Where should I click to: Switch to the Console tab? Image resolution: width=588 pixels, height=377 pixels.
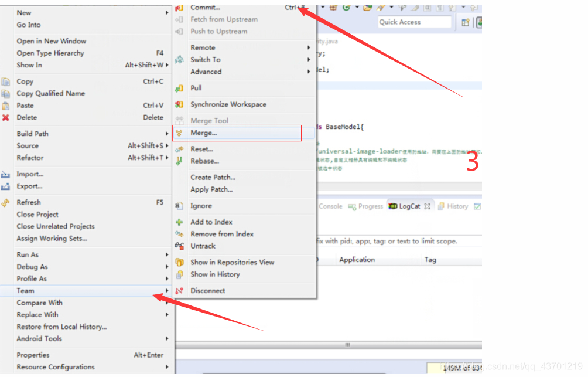click(x=330, y=206)
